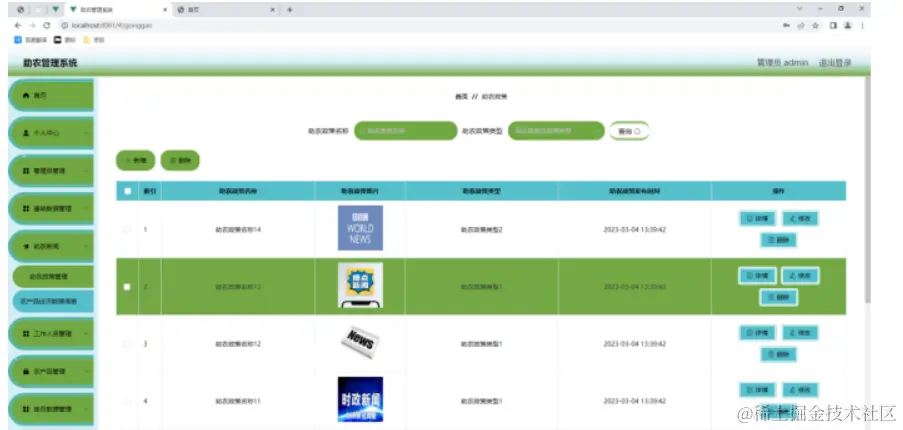
Task: Click the paper-plane icon beside 助农新闻
Action: coord(25,246)
